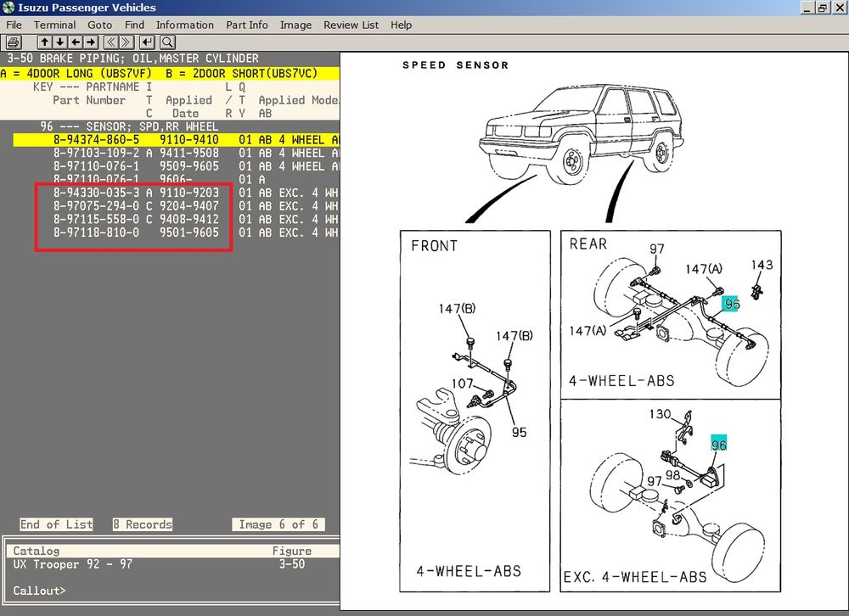This screenshot has height=616, width=849.
Task: Click the '8 Records' status label
Action: pos(143,524)
